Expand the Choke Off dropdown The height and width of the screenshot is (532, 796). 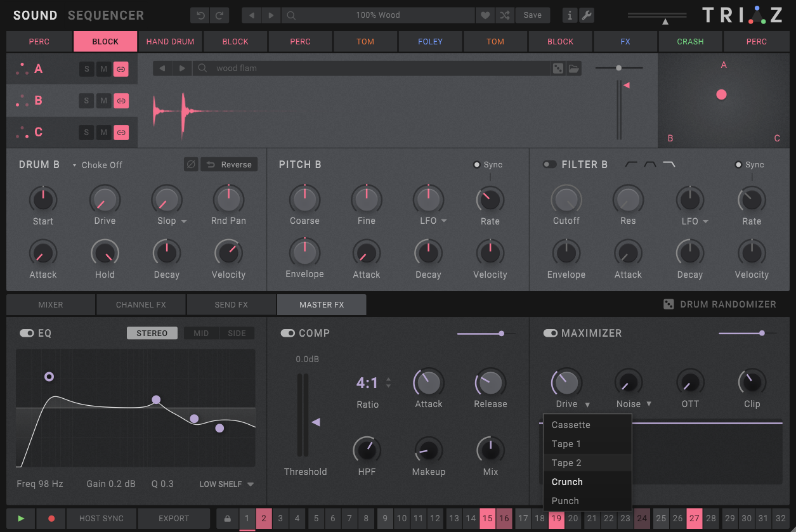[x=98, y=165]
